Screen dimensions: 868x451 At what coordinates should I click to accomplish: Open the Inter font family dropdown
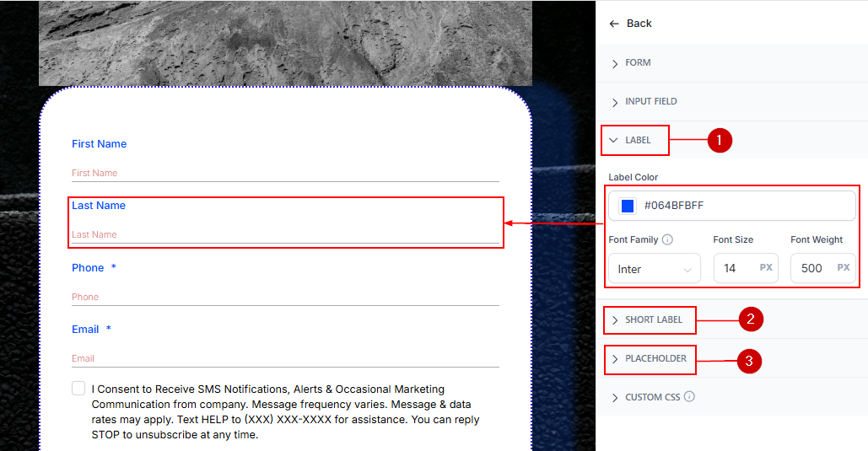654,269
